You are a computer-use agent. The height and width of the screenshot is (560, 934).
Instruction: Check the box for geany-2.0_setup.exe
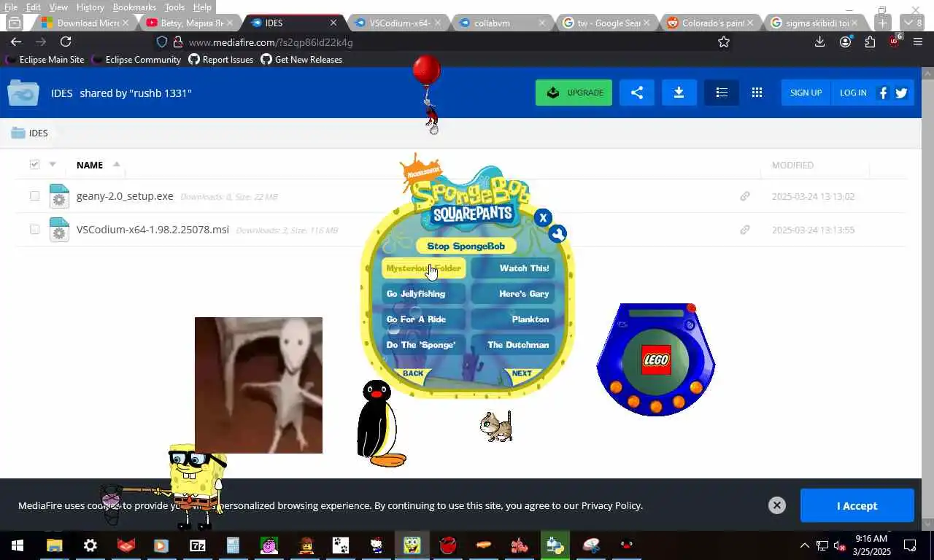34,196
